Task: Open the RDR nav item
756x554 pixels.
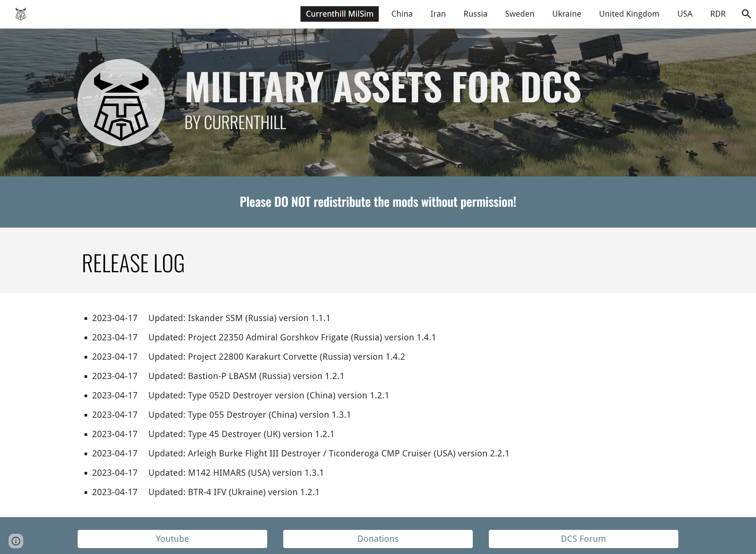Action: 717,14
